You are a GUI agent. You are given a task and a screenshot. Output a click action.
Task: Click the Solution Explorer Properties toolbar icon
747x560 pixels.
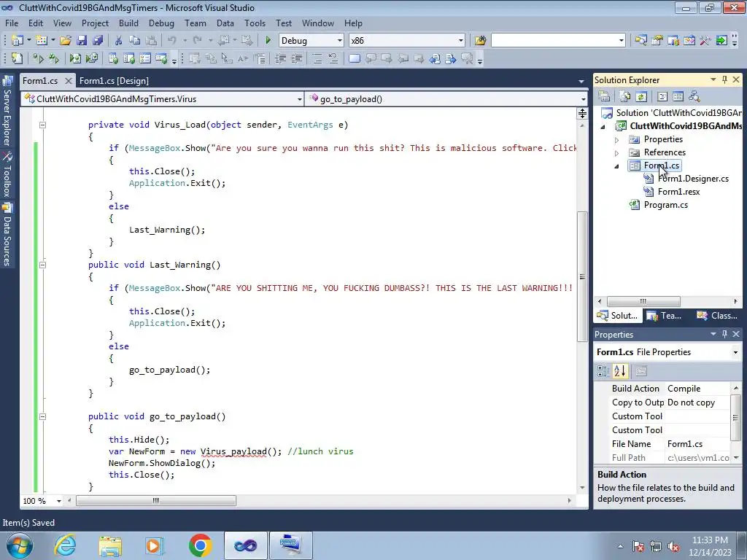(x=604, y=97)
